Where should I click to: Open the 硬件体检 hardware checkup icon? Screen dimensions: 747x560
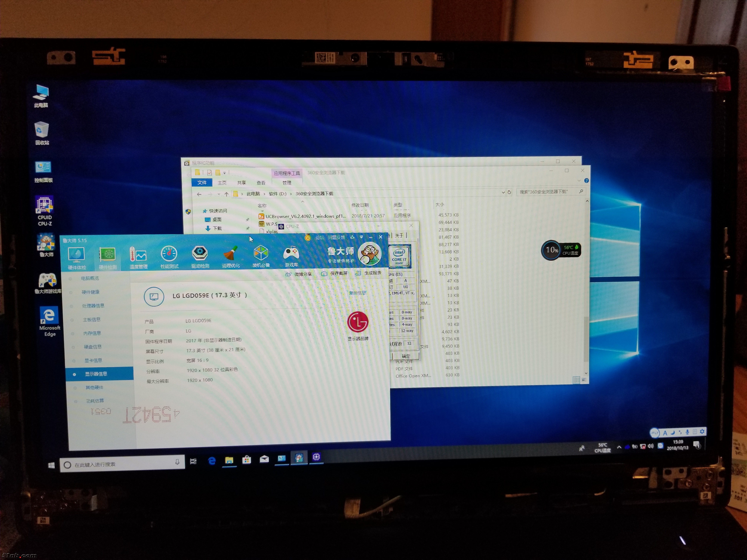pyautogui.click(x=76, y=255)
